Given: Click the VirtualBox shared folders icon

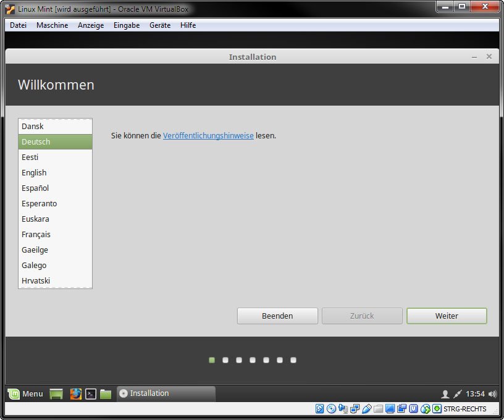Looking at the screenshot, I should click(x=378, y=409).
